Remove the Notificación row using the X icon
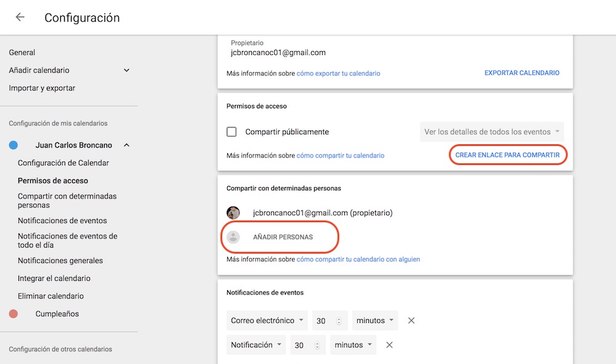 (389, 345)
